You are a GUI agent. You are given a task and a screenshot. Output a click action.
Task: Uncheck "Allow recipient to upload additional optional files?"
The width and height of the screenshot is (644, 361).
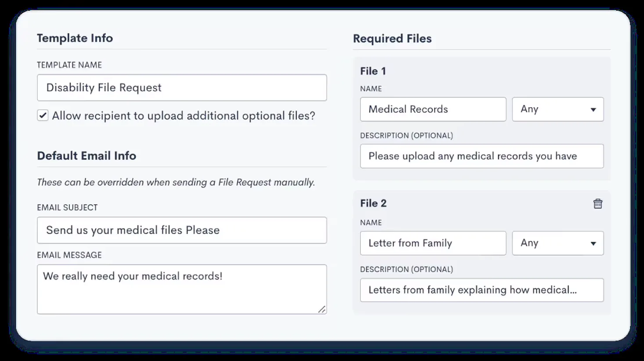tap(43, 116)
